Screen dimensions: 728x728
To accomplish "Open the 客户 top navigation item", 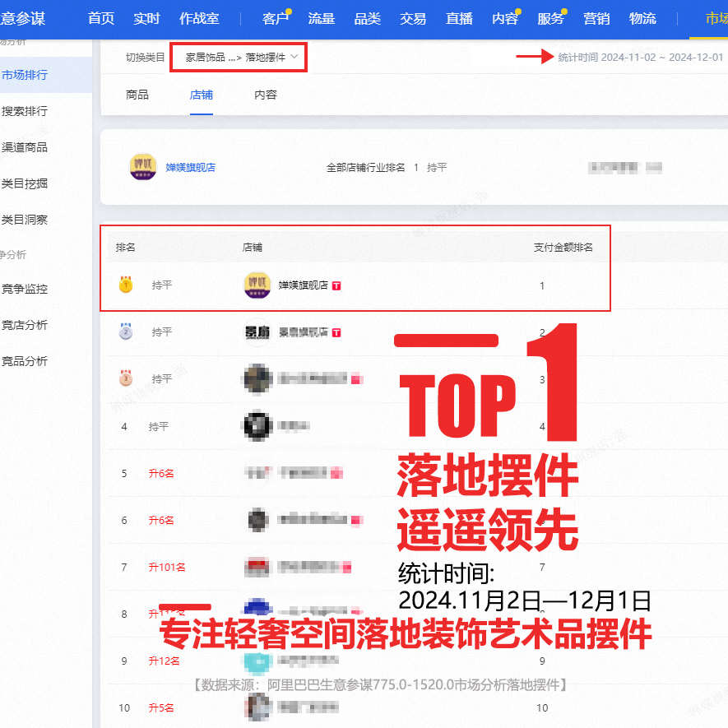I will [276, 19].
